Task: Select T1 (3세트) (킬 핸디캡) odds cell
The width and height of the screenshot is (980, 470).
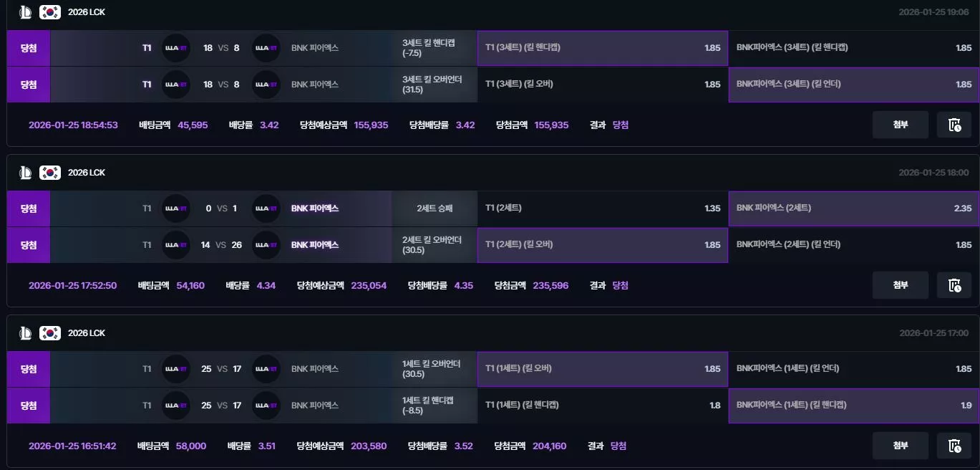Action: [603, 48]
